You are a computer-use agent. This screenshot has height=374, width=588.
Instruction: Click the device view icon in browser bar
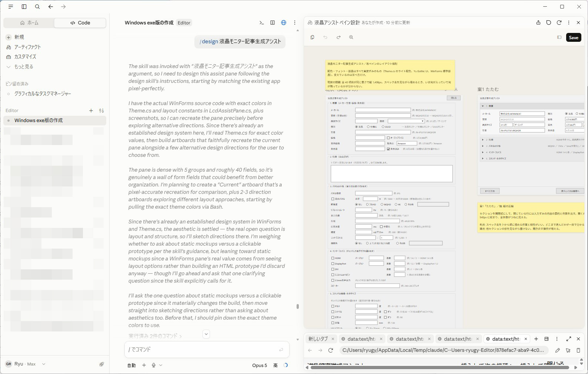(578, 350)
